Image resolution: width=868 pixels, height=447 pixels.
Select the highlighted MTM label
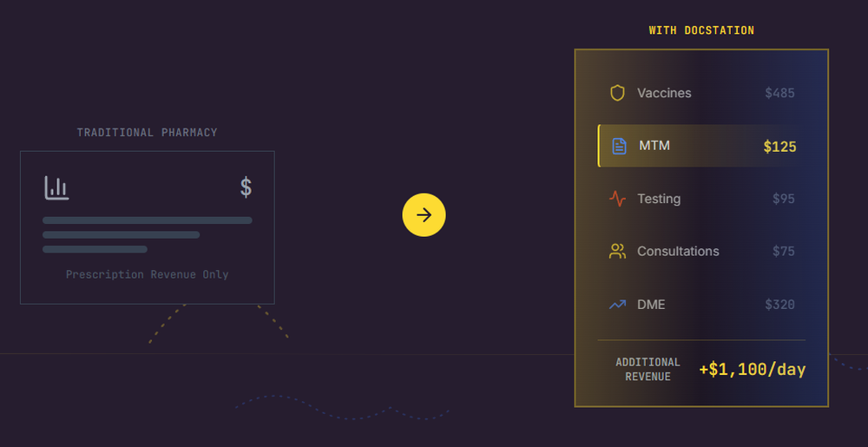coord(654,146)
